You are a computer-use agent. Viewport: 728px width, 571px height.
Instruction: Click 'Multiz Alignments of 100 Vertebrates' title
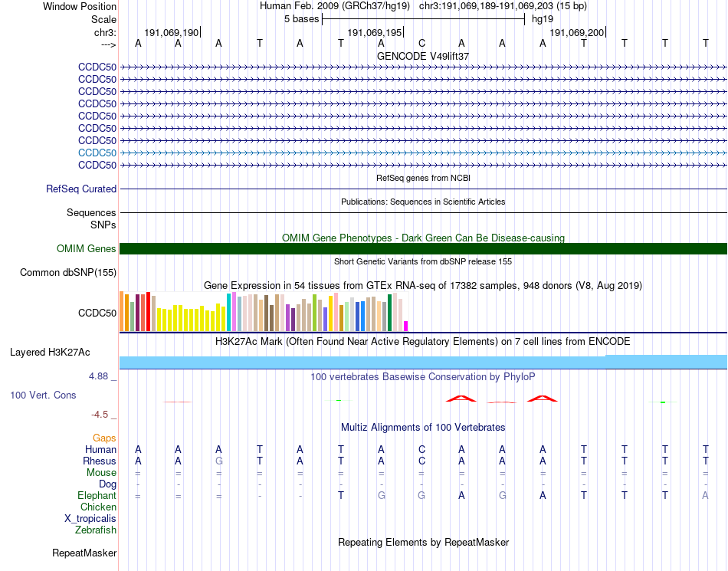pyautogui.click(x=423, y=427)
